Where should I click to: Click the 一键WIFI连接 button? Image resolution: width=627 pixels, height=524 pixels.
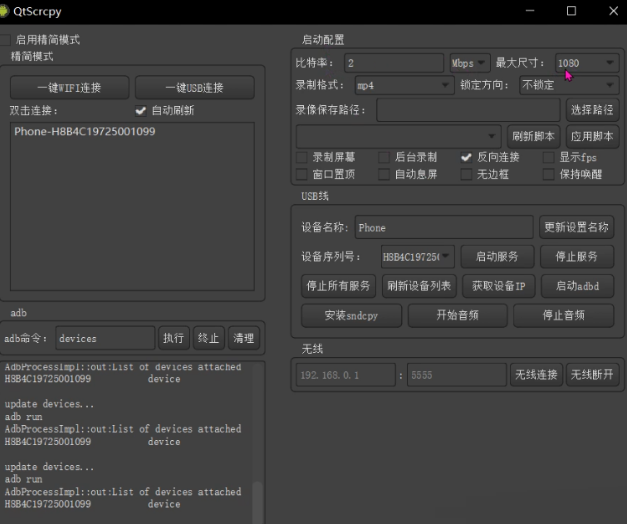(69, 88)
